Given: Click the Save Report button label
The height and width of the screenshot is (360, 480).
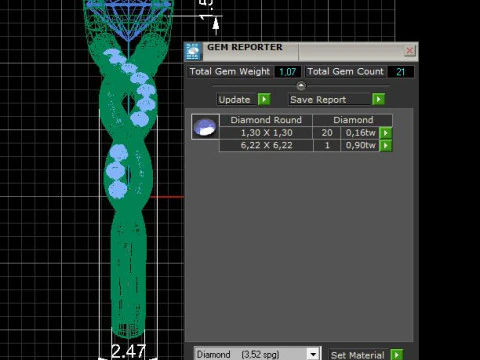Looking at the screenshot, I should (x=329, y=99).
